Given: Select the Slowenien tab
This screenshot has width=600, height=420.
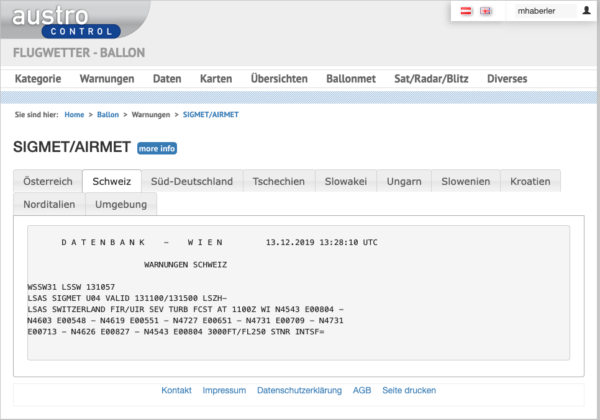Looking at the screenshot, I should click(x=466, y=181).
